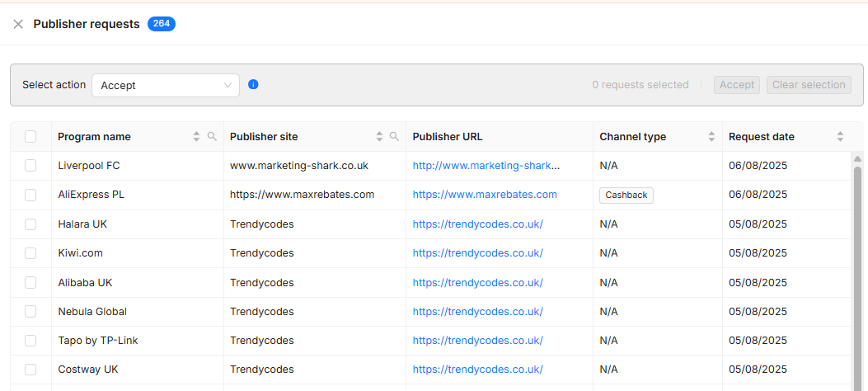Click the Accept button in action bar
This screenshot has width=868, height=391.
[736, 85]
